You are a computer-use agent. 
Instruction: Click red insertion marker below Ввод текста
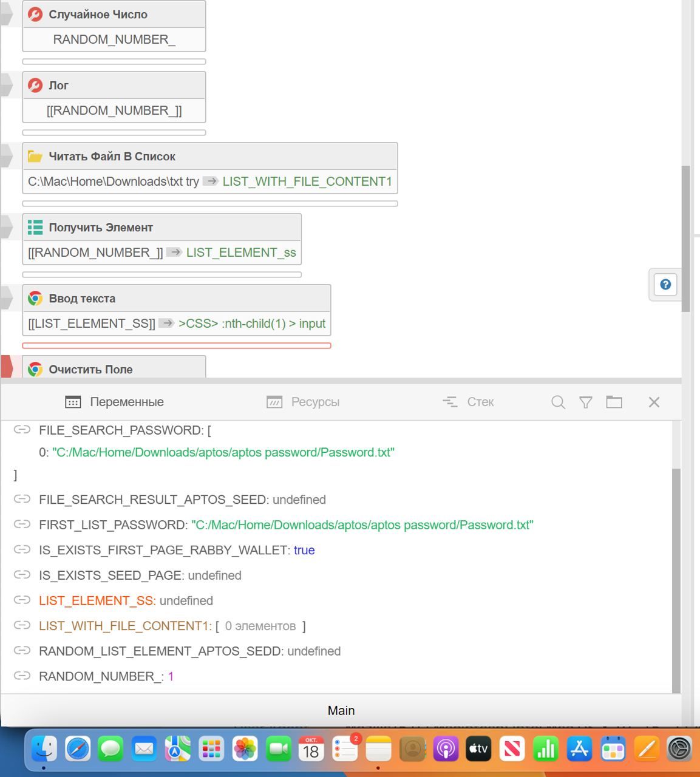tap(176, 345)
